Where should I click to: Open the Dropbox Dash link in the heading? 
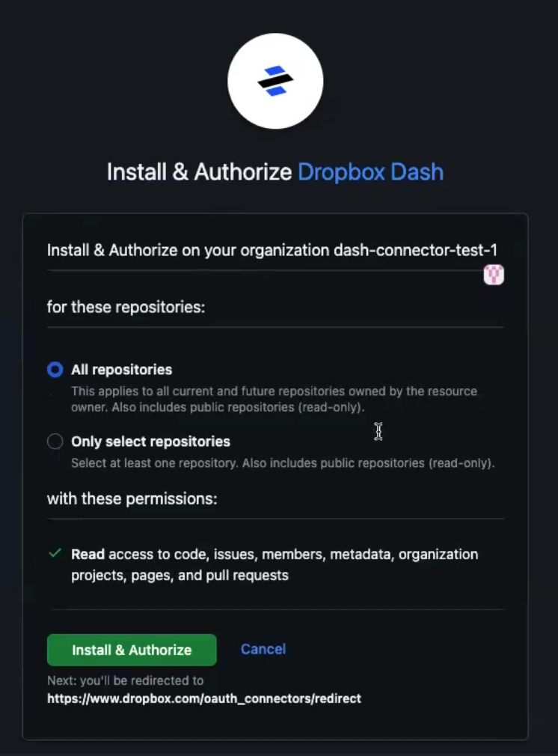(370, 172)
